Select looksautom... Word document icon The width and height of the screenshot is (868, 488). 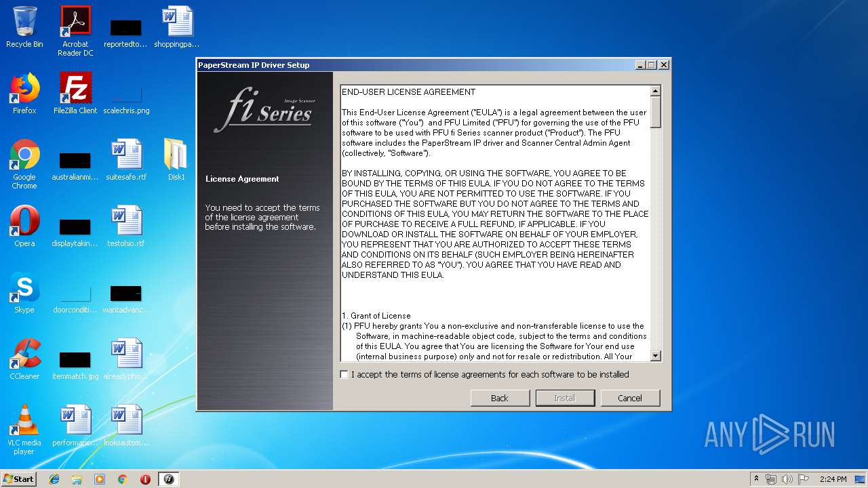[x=126, y=426]
